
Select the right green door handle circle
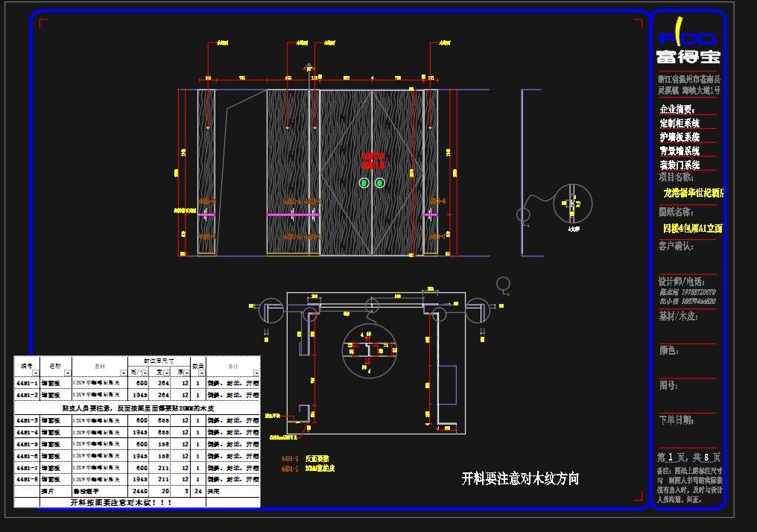(x=380, y=183)
